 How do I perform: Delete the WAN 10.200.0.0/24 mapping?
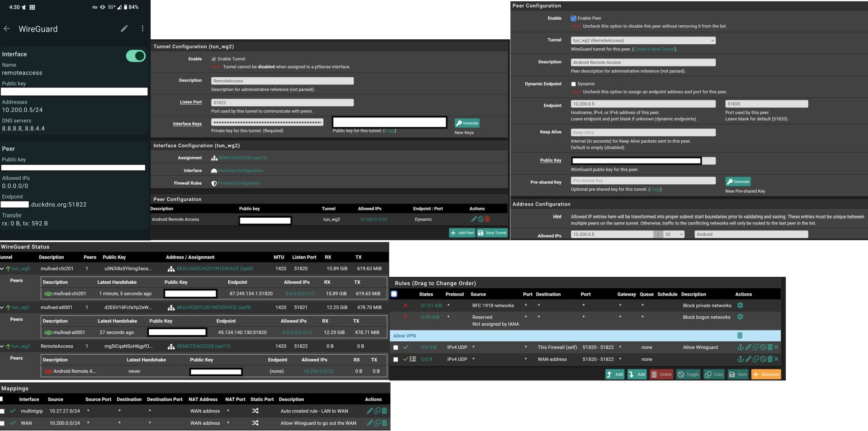point(384,423)
